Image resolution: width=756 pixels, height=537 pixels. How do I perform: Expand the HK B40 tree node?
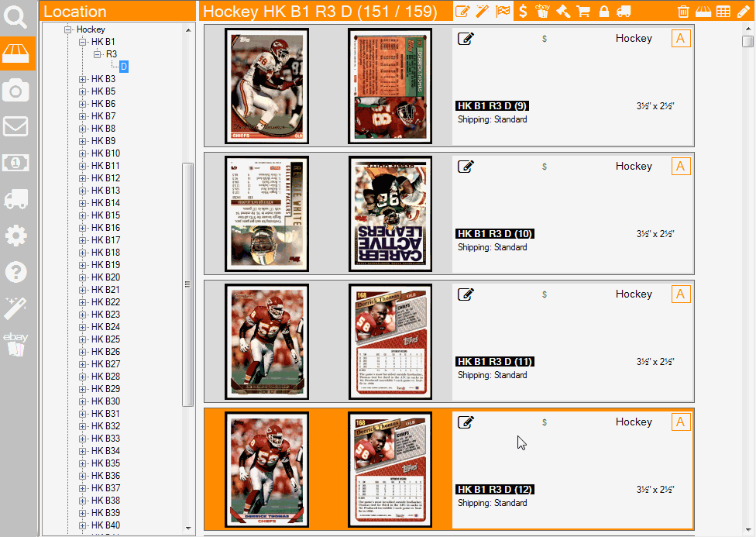coord(82,525)
